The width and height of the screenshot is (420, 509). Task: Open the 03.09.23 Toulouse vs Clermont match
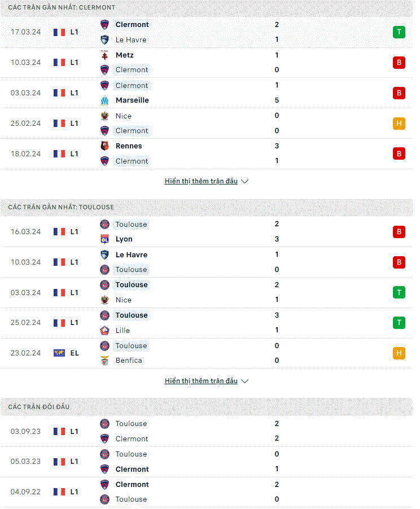coord(207,431)
